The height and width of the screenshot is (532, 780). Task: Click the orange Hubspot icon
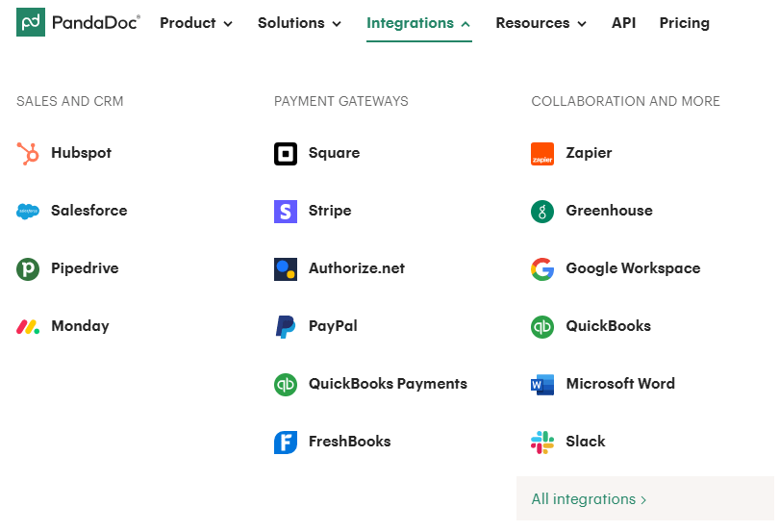(x=28, y=153)
